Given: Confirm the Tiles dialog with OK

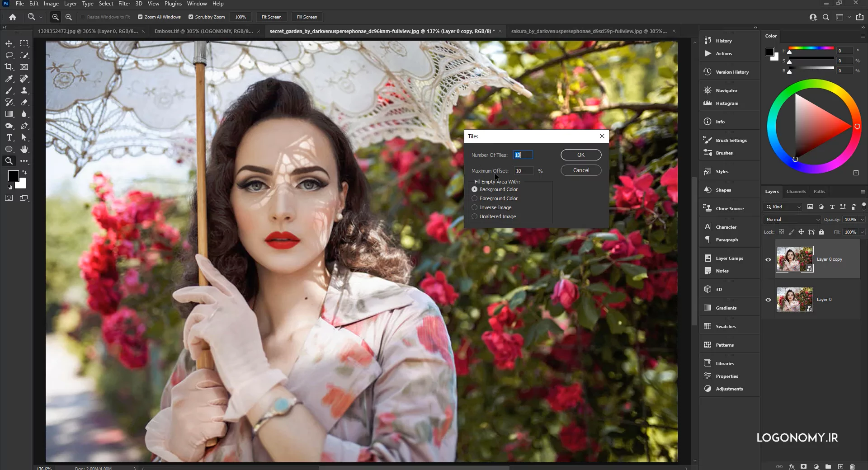Looking at the screenshot, I should [x=581, y=155].
